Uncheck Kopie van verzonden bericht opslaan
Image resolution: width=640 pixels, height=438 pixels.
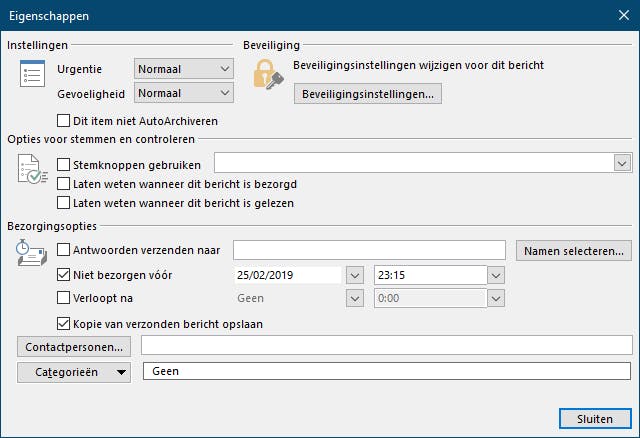pos(63,324)
